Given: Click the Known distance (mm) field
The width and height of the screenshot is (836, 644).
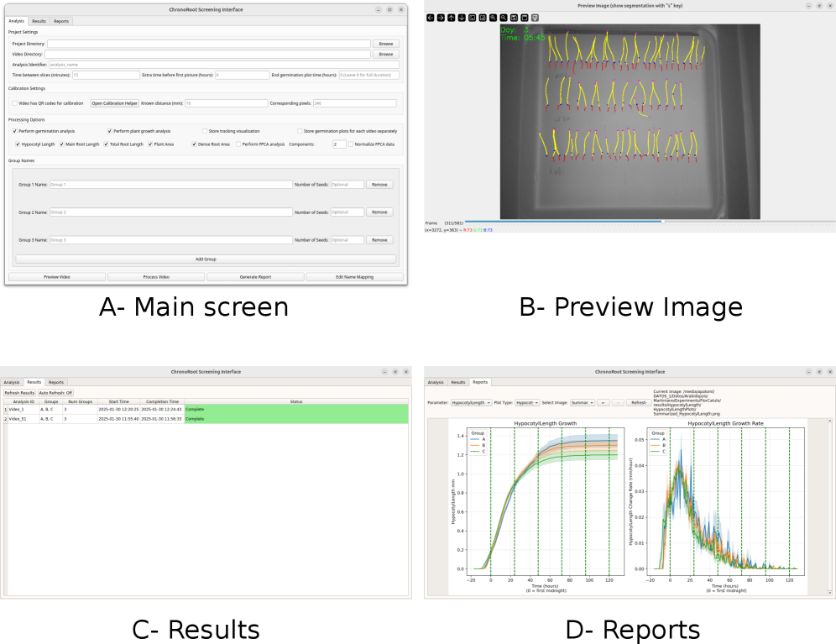Looking at the screenshot, I should click(x=227, y=103).
